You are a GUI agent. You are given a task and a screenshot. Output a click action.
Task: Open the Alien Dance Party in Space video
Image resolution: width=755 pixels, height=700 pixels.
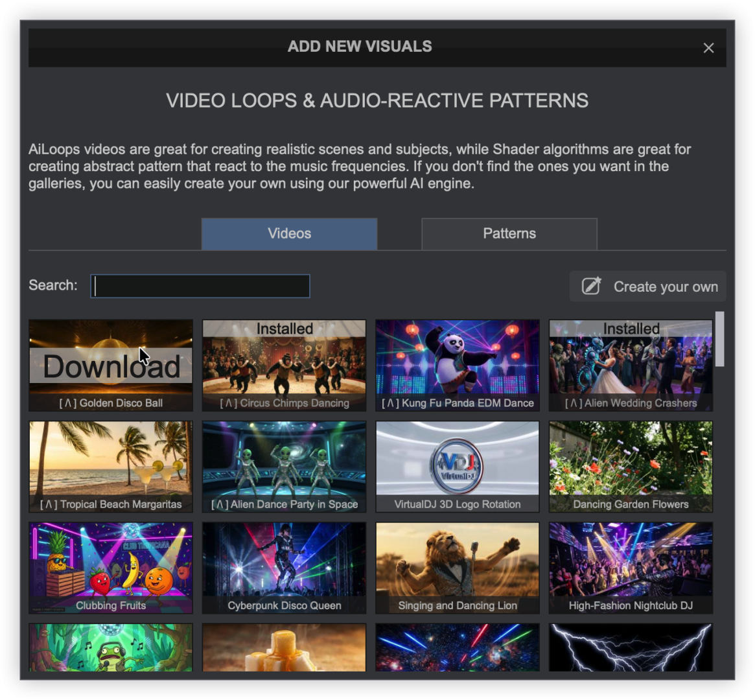point(284,467)
